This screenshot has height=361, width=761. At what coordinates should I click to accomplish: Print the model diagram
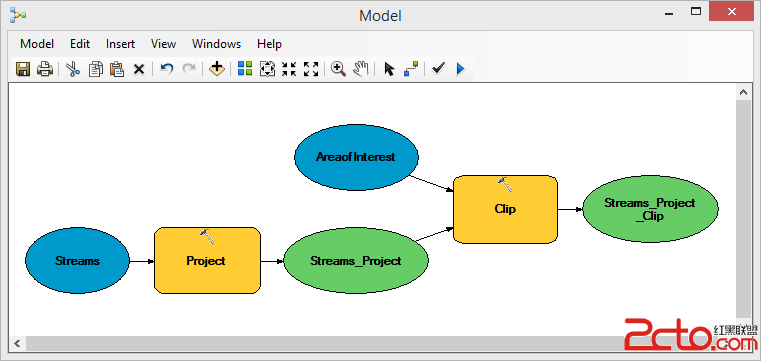[x=45, y=69]
